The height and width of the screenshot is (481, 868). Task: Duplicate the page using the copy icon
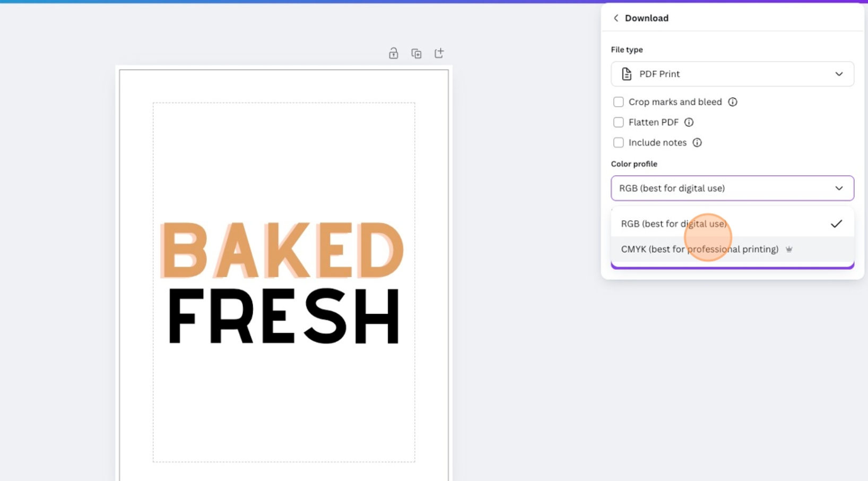(416, 53)
